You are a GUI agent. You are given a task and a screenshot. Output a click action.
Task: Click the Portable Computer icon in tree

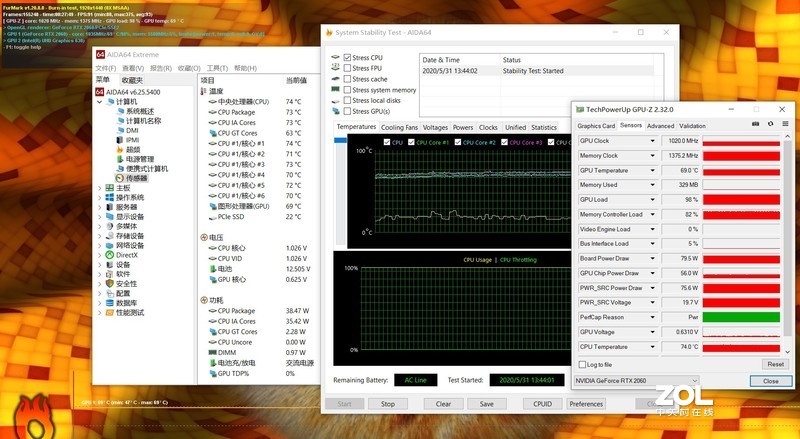coord(120,168)
